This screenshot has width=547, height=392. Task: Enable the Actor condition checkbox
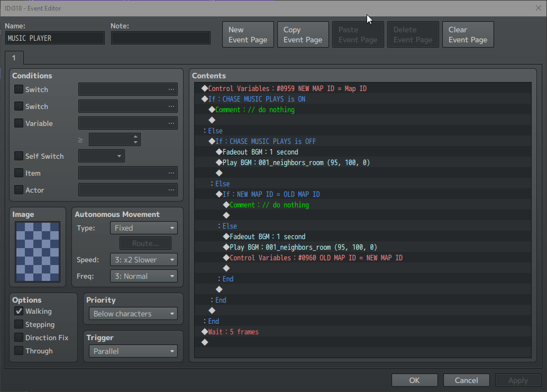19,190
